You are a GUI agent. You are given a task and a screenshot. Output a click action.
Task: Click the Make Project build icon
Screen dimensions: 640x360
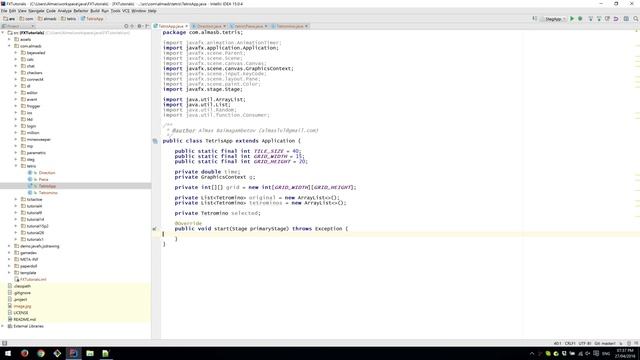(x=534, y=19)
